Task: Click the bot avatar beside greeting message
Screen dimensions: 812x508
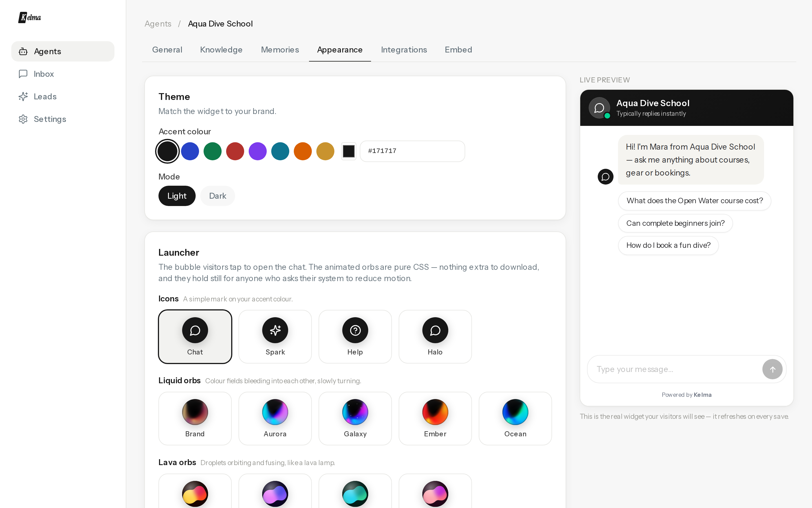Action: point(605,177)
